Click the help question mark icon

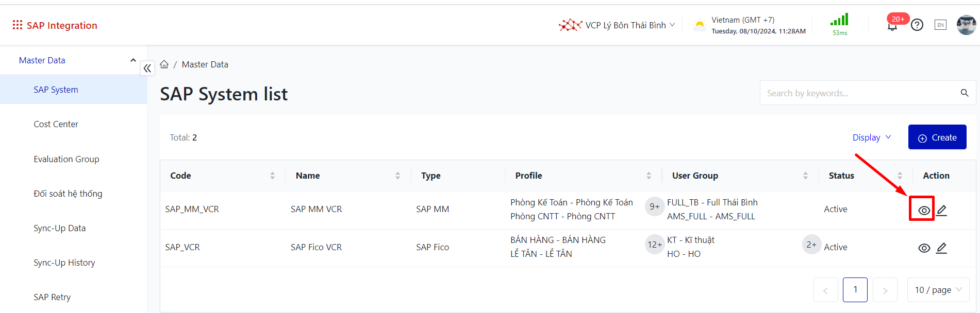[917, 25]
